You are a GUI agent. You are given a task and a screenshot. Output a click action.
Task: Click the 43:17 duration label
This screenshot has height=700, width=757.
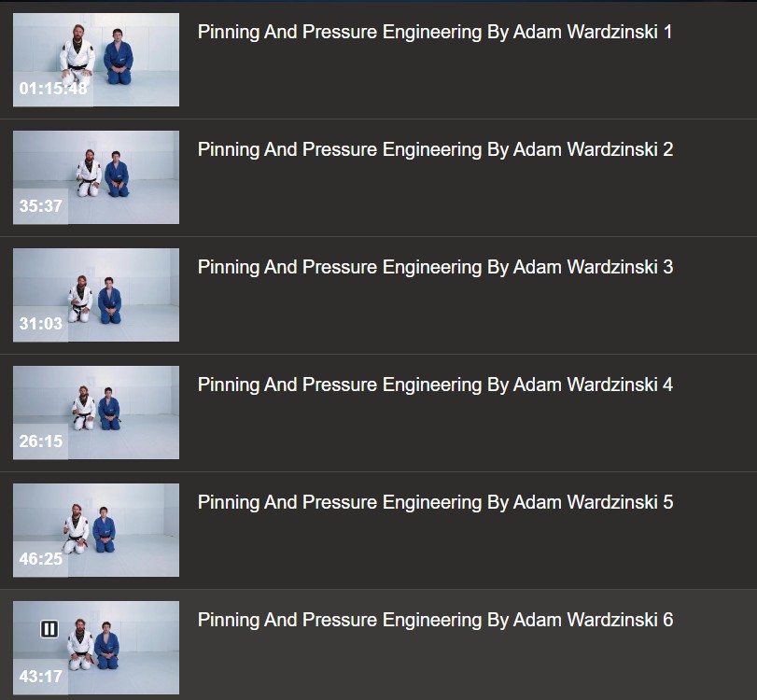click(x=40, y=677)
